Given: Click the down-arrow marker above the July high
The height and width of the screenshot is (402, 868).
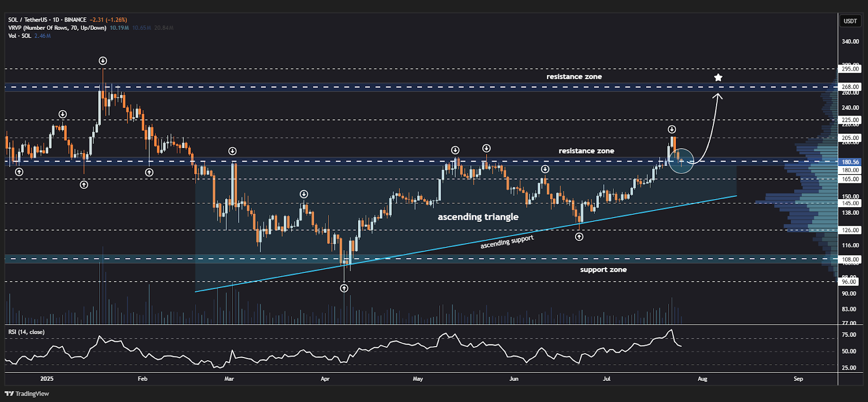Looking at the screenshot, I should point(672,129).
